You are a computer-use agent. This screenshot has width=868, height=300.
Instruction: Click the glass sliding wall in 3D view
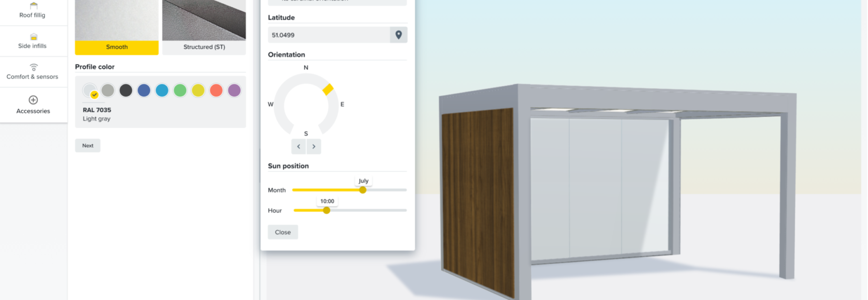tap(599, 189)
